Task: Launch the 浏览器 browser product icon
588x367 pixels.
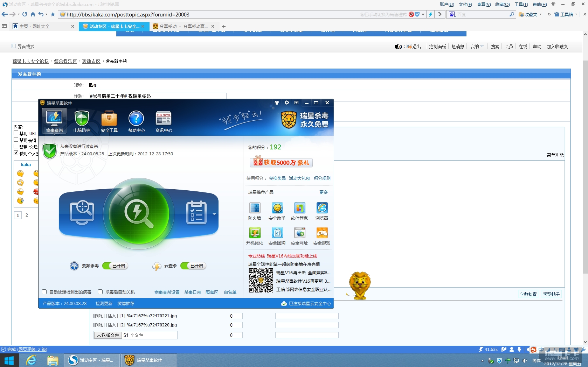Action: [322, 211]
